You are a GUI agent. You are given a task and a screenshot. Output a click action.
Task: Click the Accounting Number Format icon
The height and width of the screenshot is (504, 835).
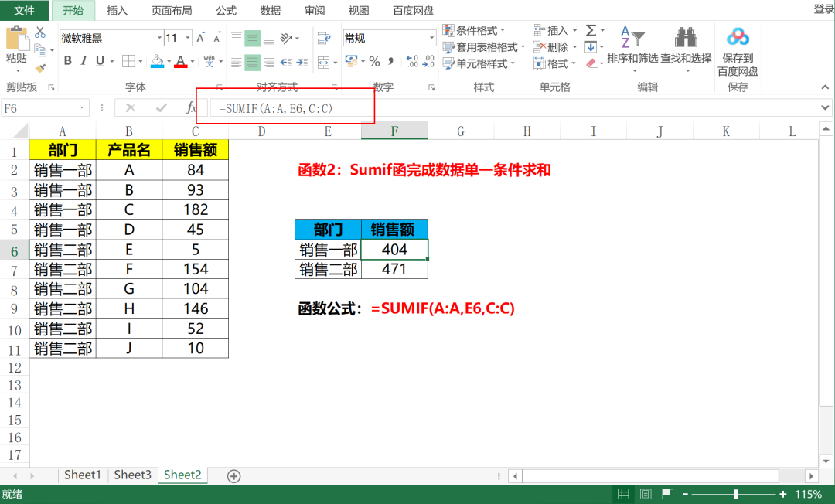352,61
